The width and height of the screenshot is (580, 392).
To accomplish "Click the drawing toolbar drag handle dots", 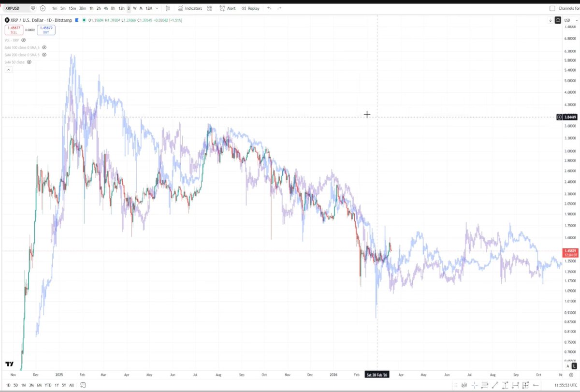I will (x=455, y=385).
